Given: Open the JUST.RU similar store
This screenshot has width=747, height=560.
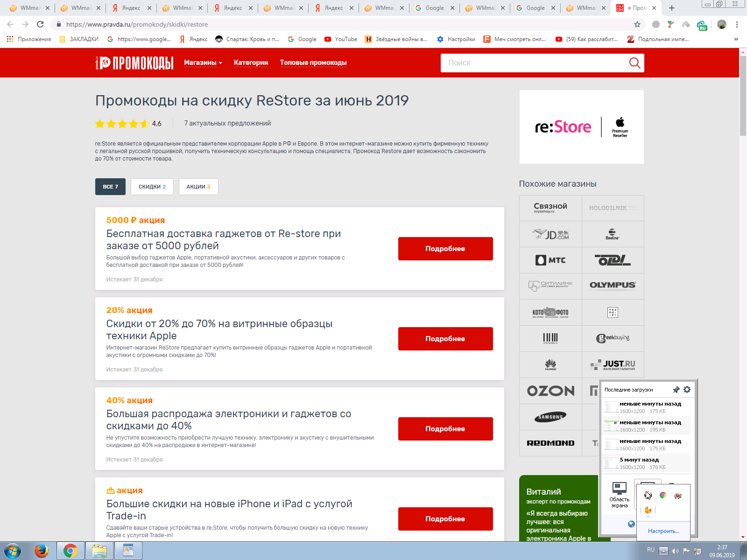Looking at the screenshot, I should (x=613, y=365).
